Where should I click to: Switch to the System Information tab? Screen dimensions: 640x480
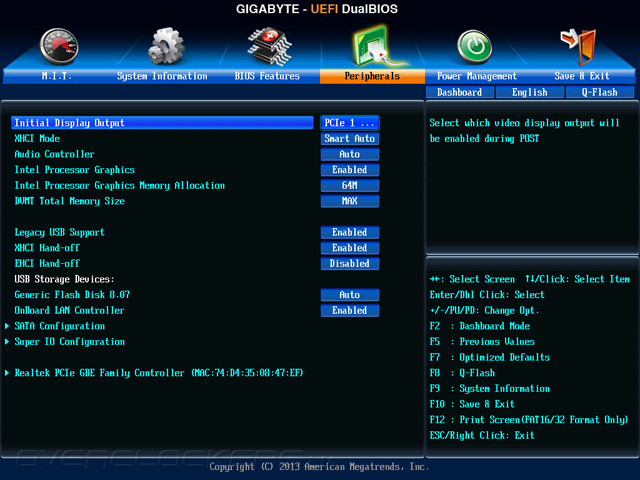point(162,76)
